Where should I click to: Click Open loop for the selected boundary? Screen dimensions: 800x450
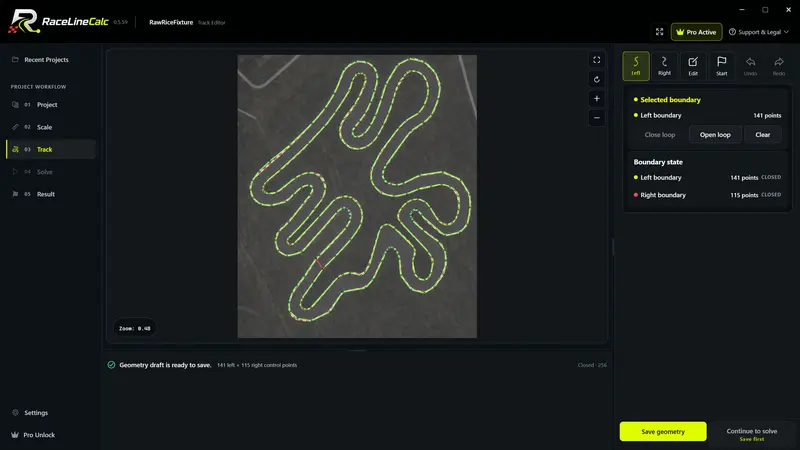(x=715, y=135)
